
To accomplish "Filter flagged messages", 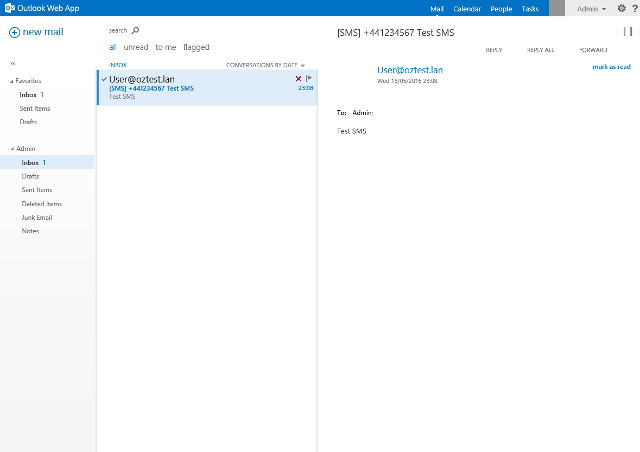I will [x=196, y=47].
